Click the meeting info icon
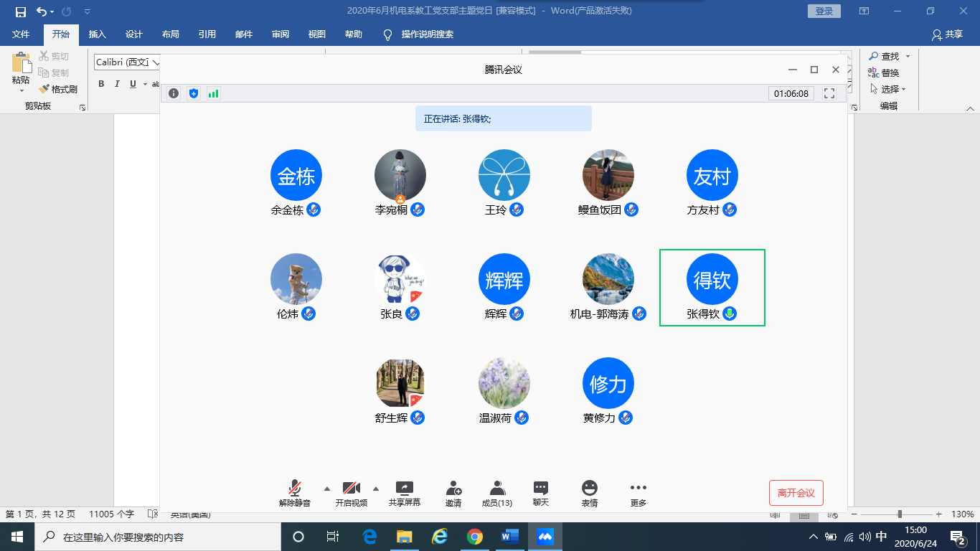980x551 pixels. click(x=174, y=93)
